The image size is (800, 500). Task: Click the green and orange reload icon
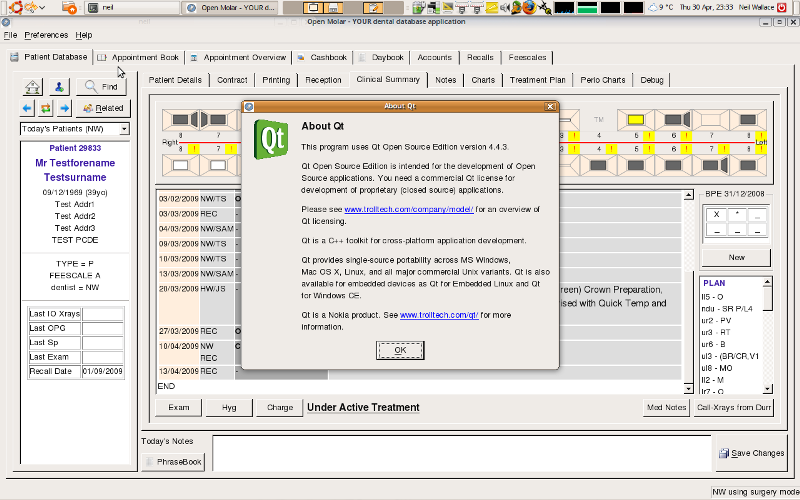point(46,108)
